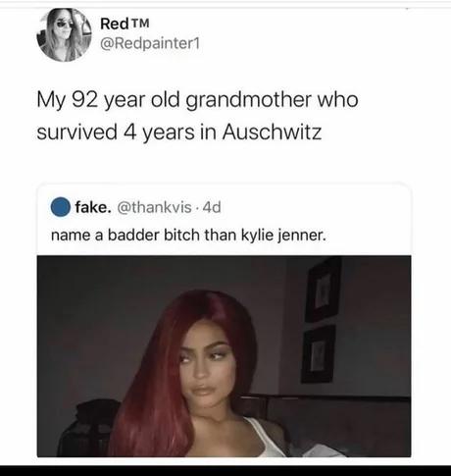
Task: Click the number 92 in the tweet
Action: (x=84, y=99)
